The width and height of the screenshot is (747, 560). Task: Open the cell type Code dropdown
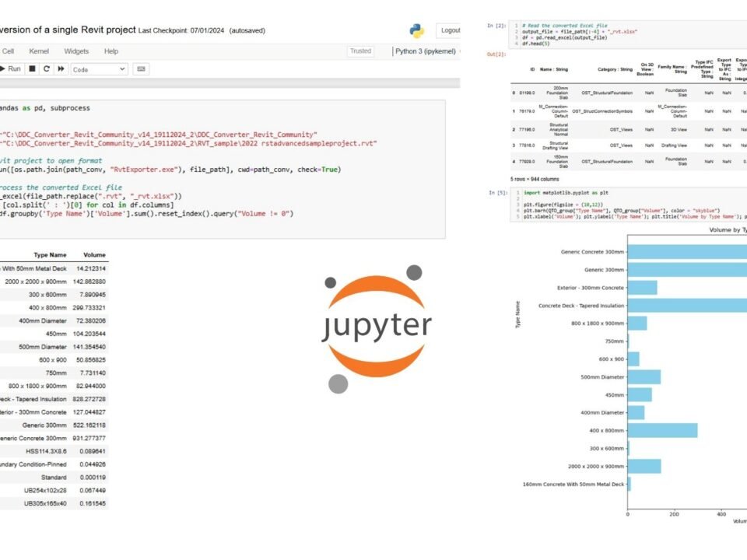click(x=99, y=69)
